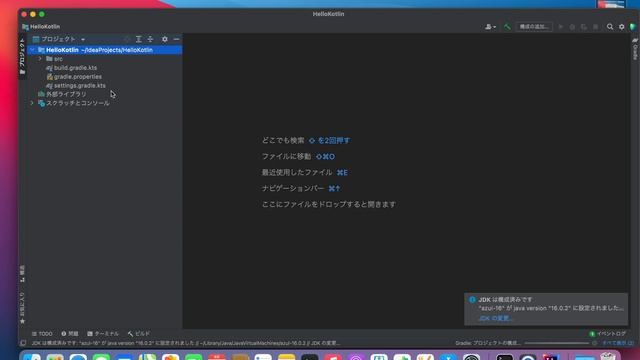Select 外部ライブラリ node

62,94
